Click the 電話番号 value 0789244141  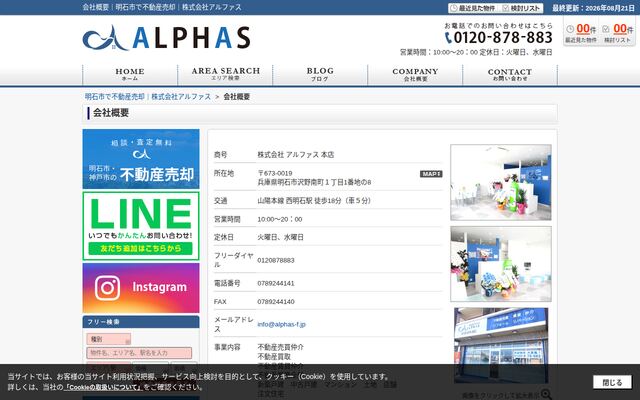(276, 283)
